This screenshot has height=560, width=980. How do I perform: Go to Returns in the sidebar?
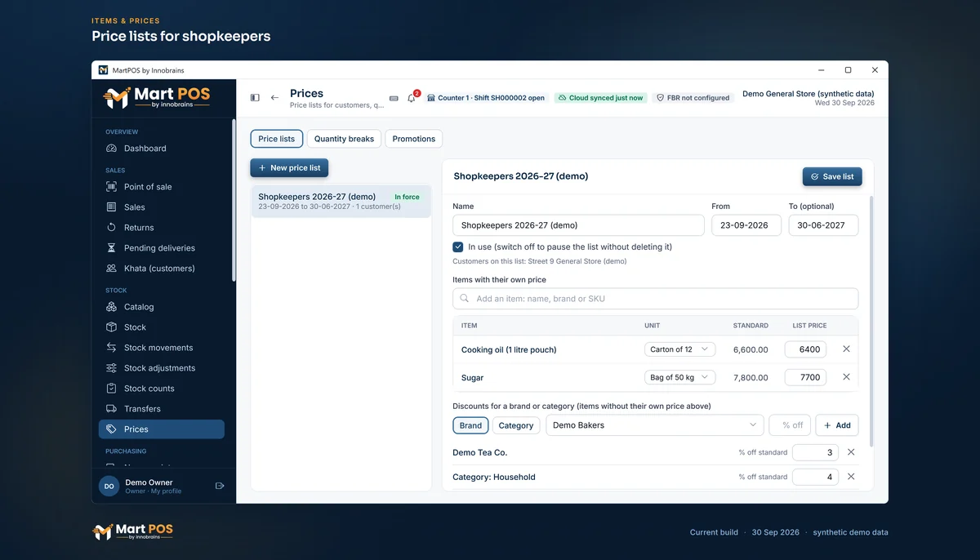[x=162, y=228]
